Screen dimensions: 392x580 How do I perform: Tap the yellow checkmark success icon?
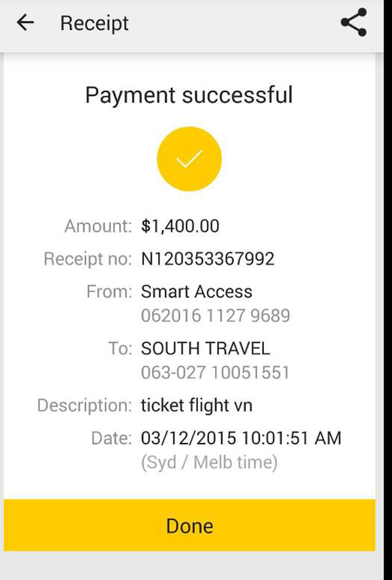point(189,159)
